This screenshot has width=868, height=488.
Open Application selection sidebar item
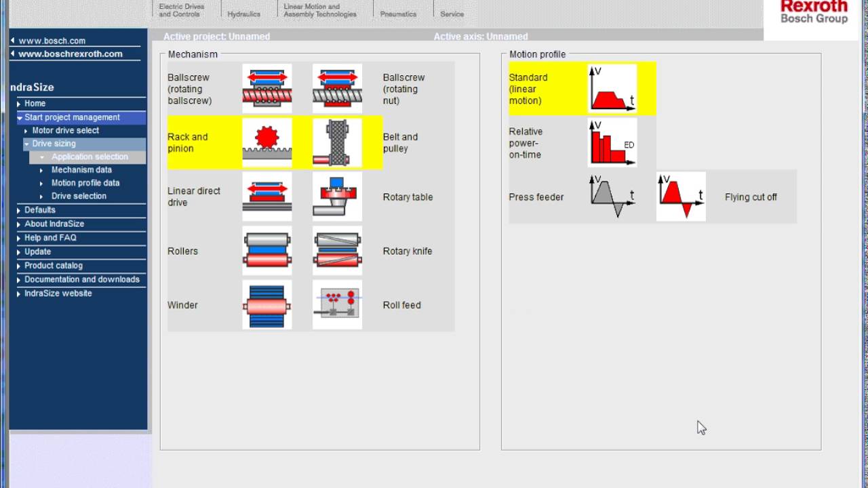point(90,157)
